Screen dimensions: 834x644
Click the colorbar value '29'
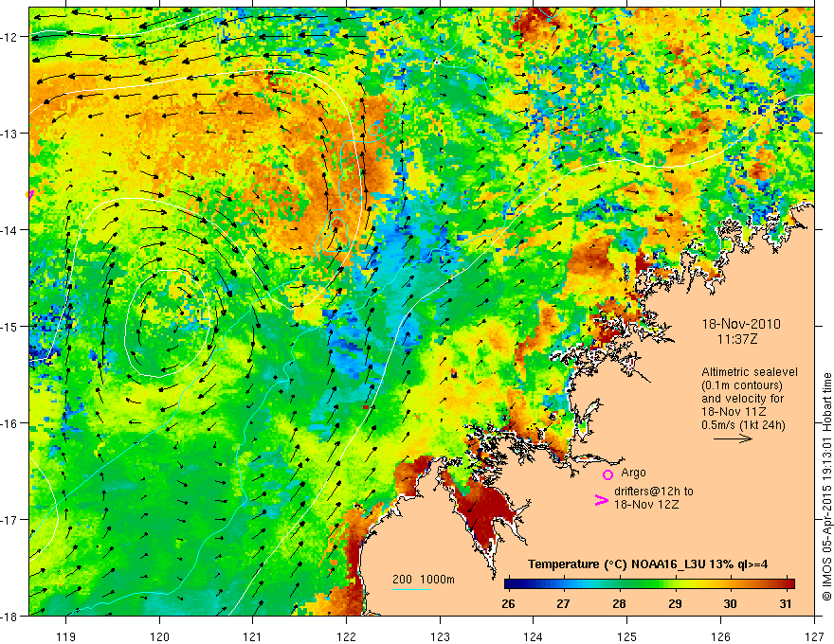675,603
